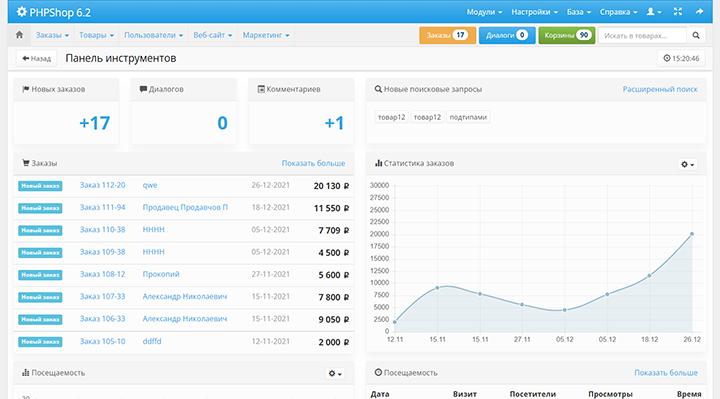The height and width of the screenshot is (399, 720).
Task: Open the База menu
Action: [579, 12]
